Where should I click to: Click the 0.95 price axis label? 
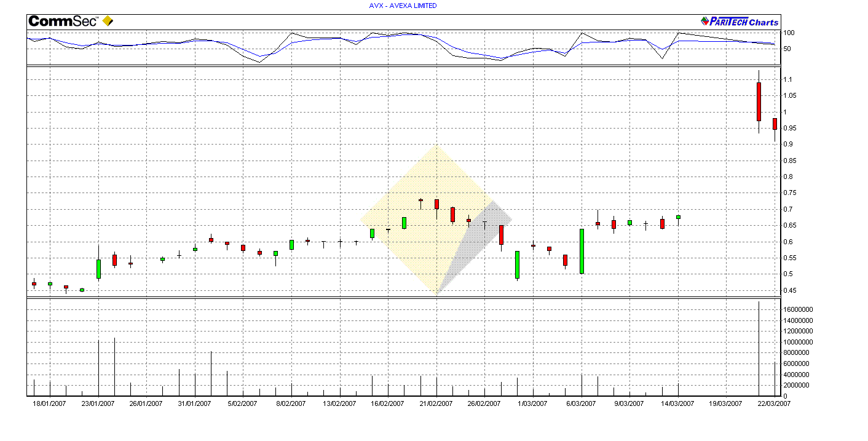789,129
